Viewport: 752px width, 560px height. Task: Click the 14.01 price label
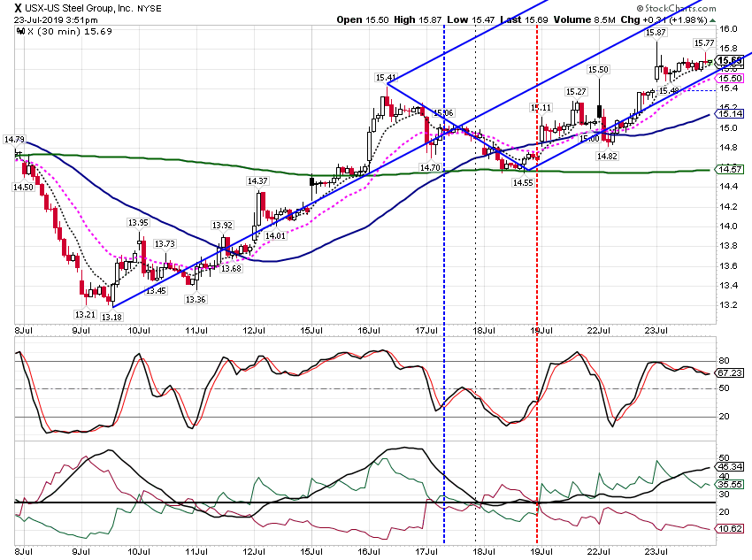coord(275,235)
